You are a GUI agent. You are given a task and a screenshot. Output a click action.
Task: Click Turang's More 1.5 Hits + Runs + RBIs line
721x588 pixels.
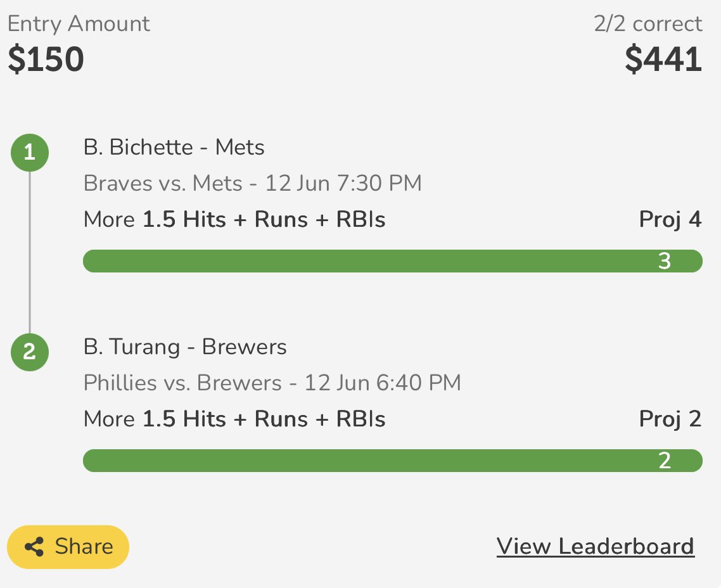click(x=234, y=419)
